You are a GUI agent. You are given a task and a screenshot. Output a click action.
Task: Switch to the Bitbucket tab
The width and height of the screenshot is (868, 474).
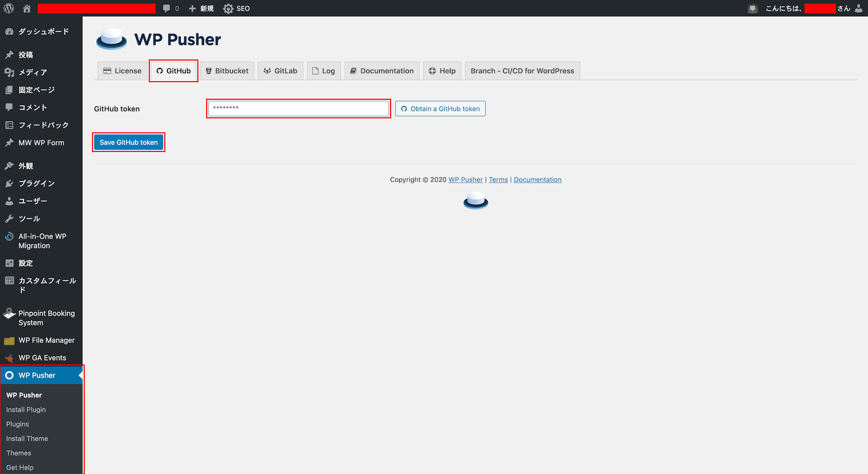[227, 70]
